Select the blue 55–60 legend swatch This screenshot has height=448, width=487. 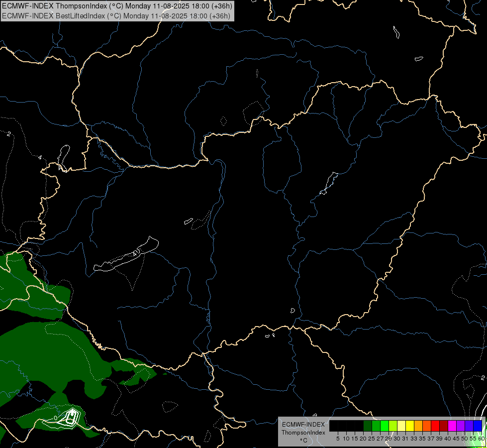coord(478,426)
